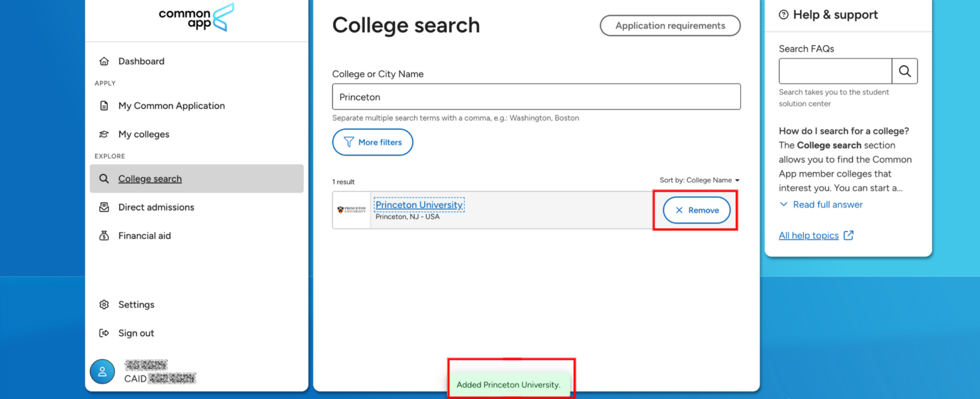The width and height of the screenshot is (980, 399).
Task: Click the Direct admissions icon
Action: (x=104, y=207)
